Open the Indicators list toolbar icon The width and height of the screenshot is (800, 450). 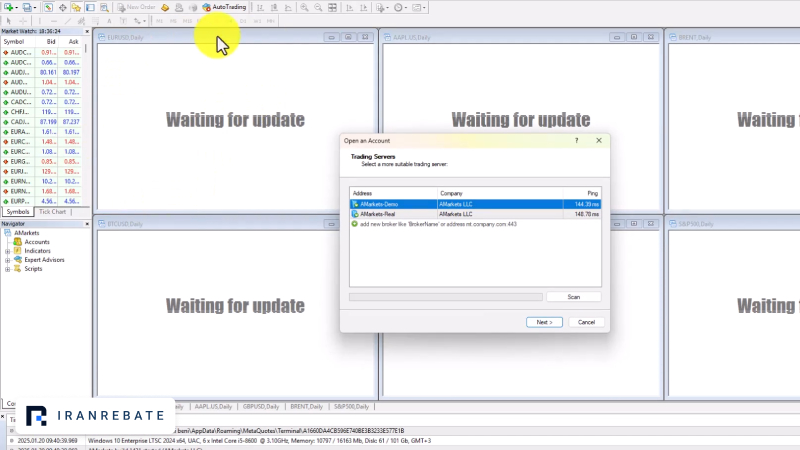(380, 7)
